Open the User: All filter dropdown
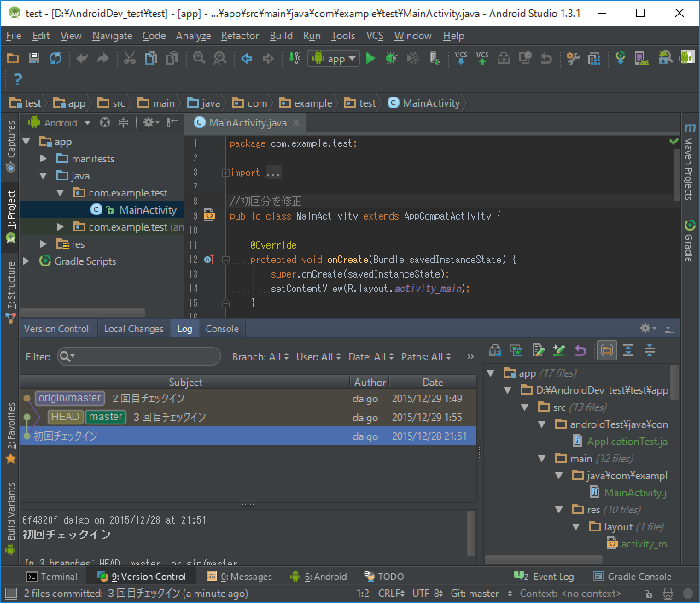Viewport: 700px width, 603px height. (318, 357)
